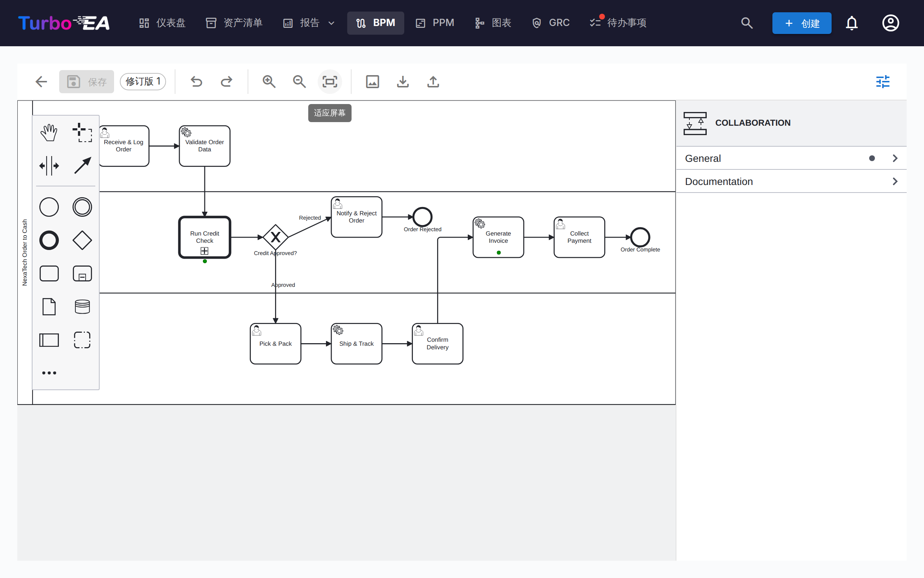Undo the last diagram change
The image size is (924, 578).
[x=196, y=82]
